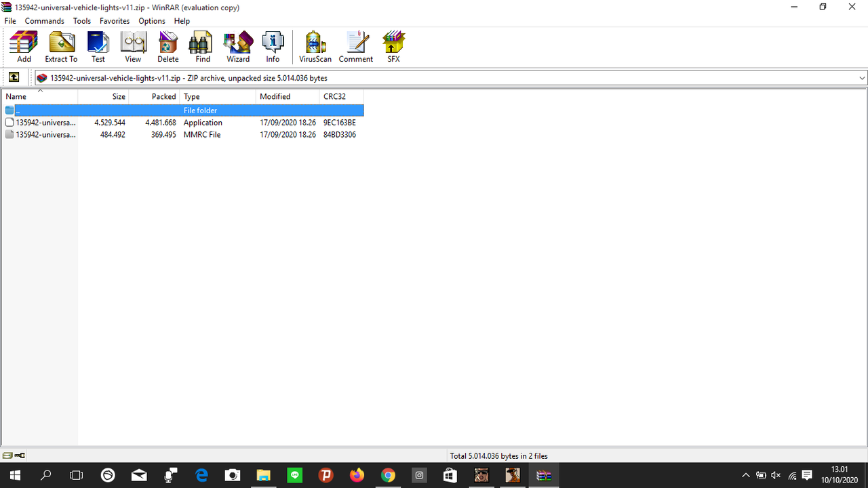Click the size value 484.492
The width and height of the screenshot is (868, 488).
pos(113,135)
